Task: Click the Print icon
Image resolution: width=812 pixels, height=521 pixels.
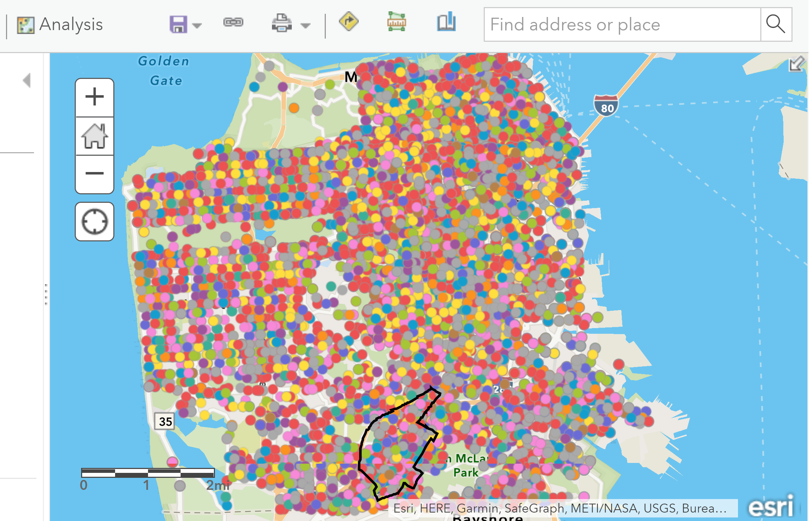Action: click(282, 23)
